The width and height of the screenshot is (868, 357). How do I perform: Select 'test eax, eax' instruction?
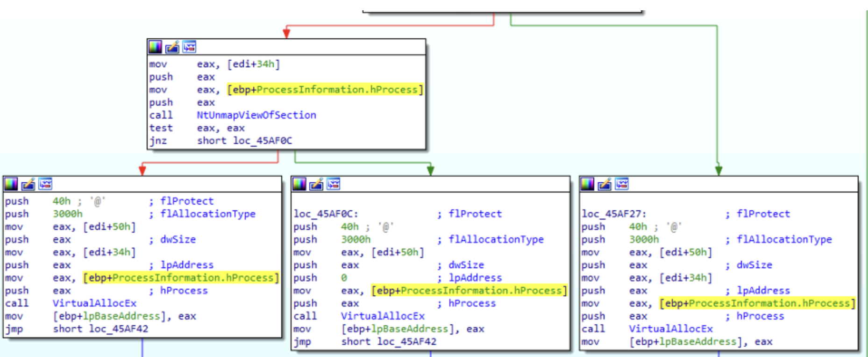pyautogui.click(x=197, y=128)
